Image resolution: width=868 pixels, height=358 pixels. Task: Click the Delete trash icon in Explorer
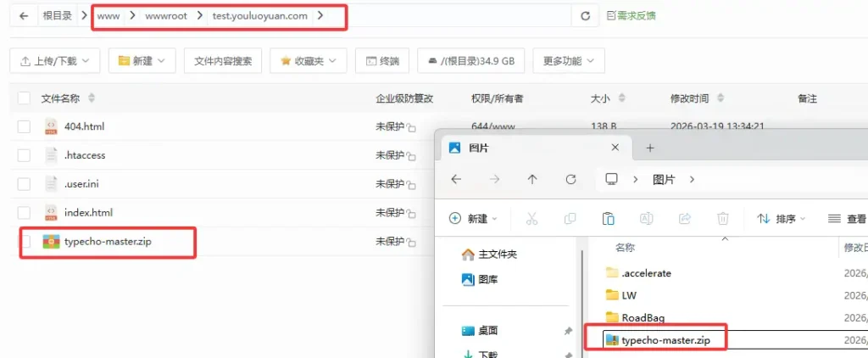722,219
